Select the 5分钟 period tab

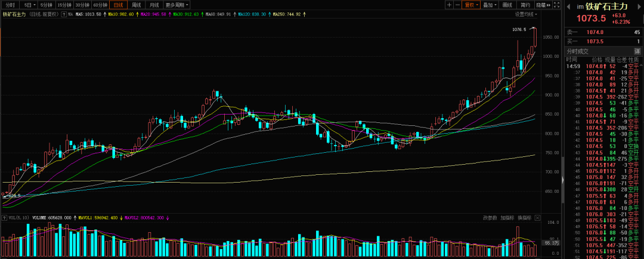click(47, 5)
